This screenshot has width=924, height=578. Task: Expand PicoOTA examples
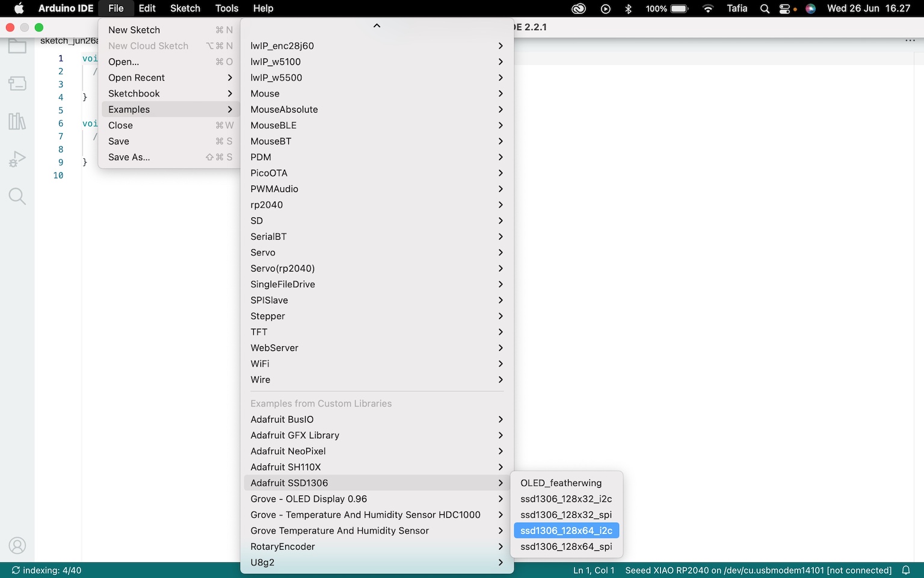(x=377, y=173)
